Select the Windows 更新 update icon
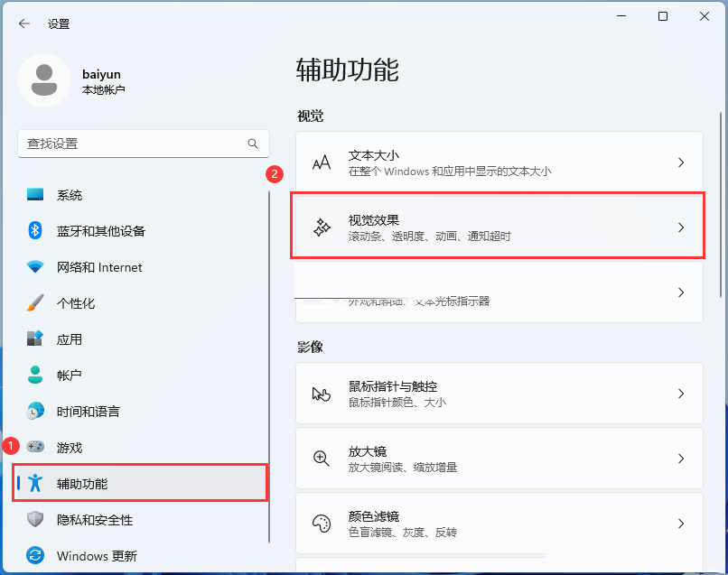 tap(35, 555)
